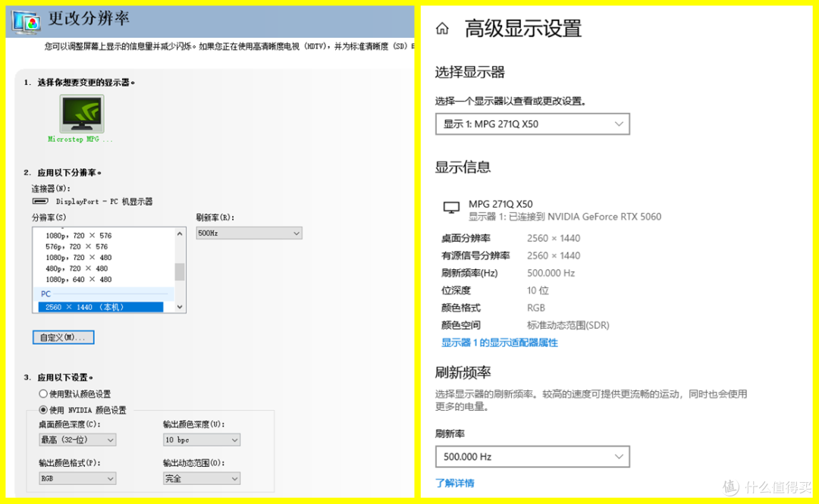819x504 pixels.
Task: Select 1080p, 720 × 576 resolution
Action: (78, 236)
